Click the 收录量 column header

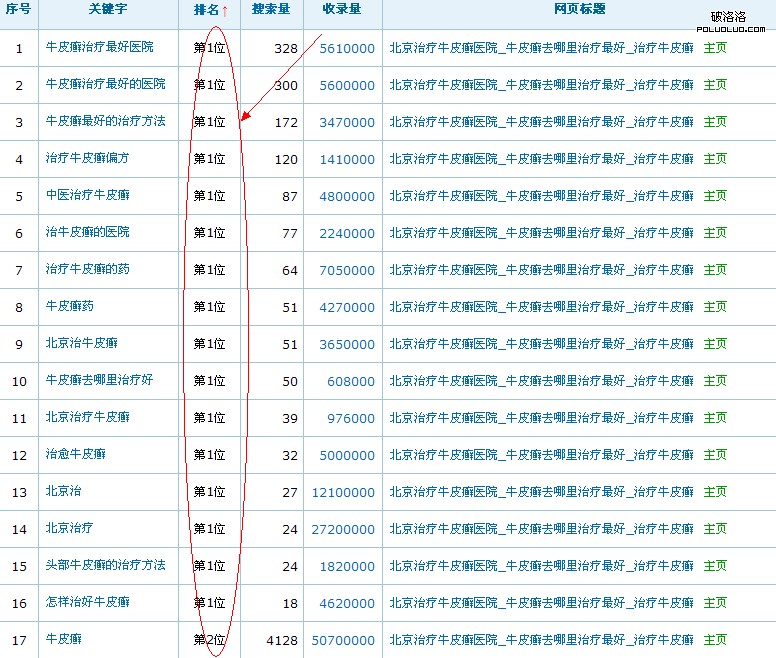pos(342,10)
